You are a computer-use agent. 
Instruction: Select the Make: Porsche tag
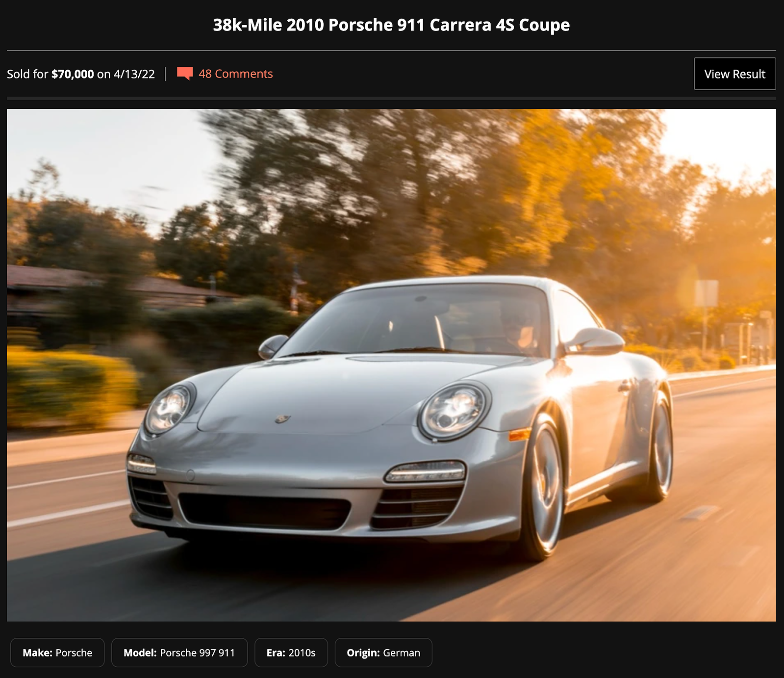[x=57, y=652]
